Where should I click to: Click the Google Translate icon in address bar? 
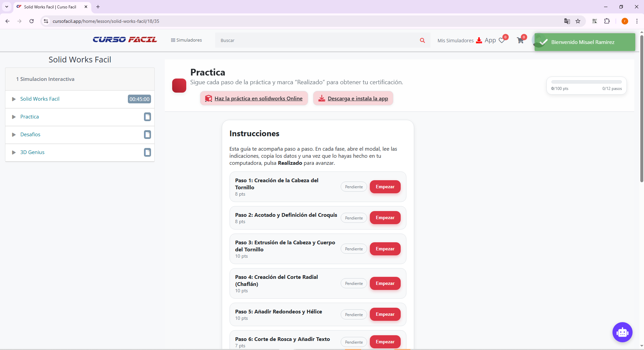coord(567,21)
